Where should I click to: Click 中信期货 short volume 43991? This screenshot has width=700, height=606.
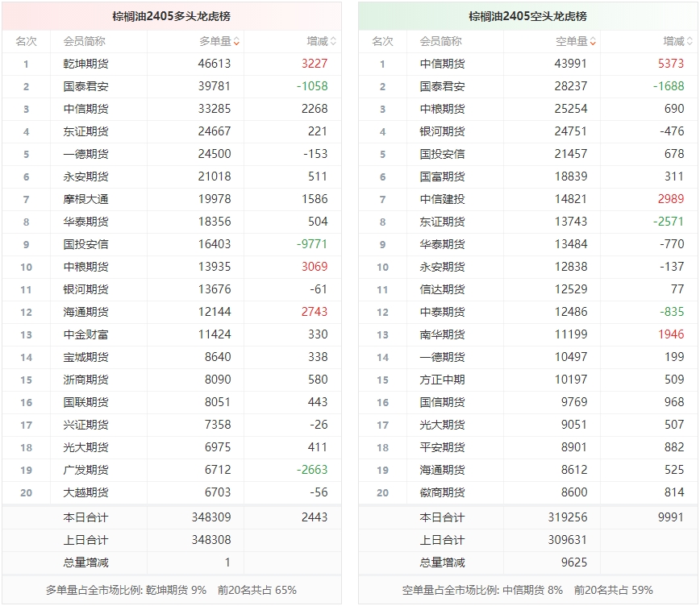(570, 64)
